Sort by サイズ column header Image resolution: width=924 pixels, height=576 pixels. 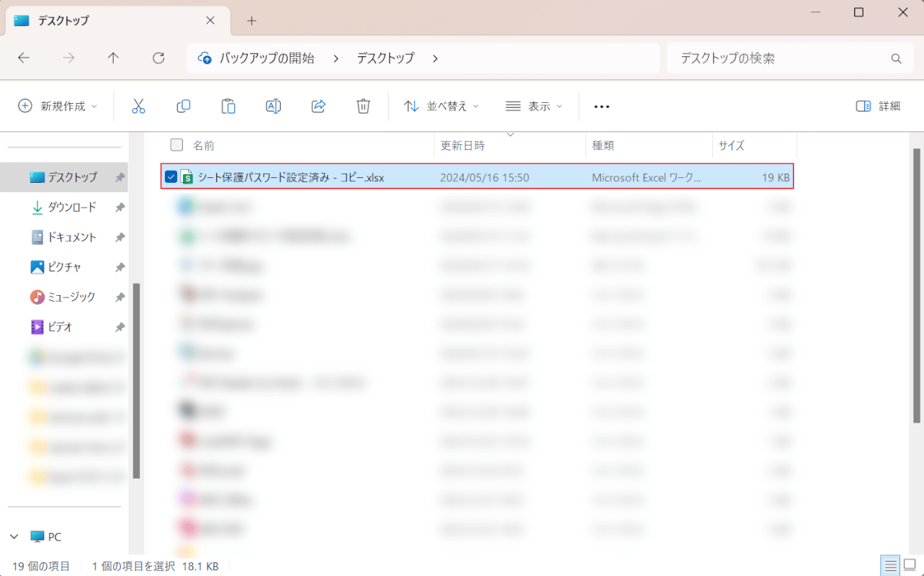tap(731, 145)
